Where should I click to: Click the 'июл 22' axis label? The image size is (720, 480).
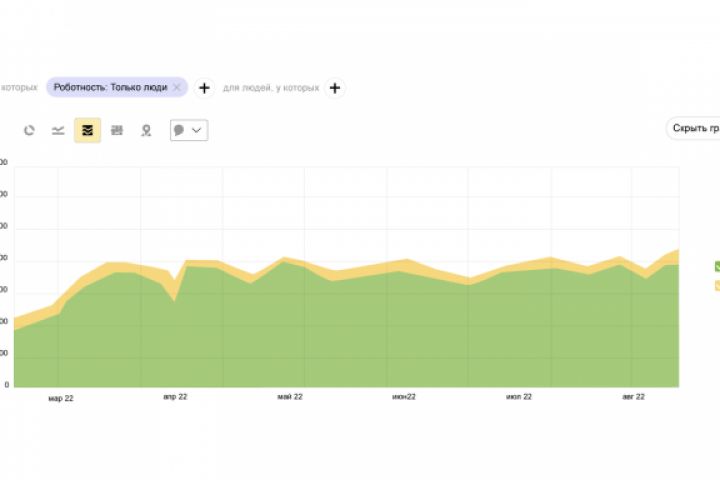pyautogui.click(x=519, y=396)
